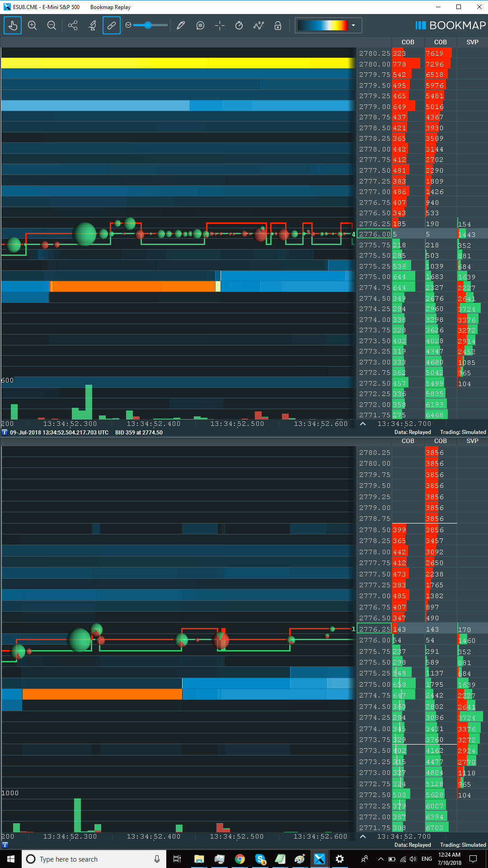Expand the lower chart bottom panel chevron

click(363, 836)
